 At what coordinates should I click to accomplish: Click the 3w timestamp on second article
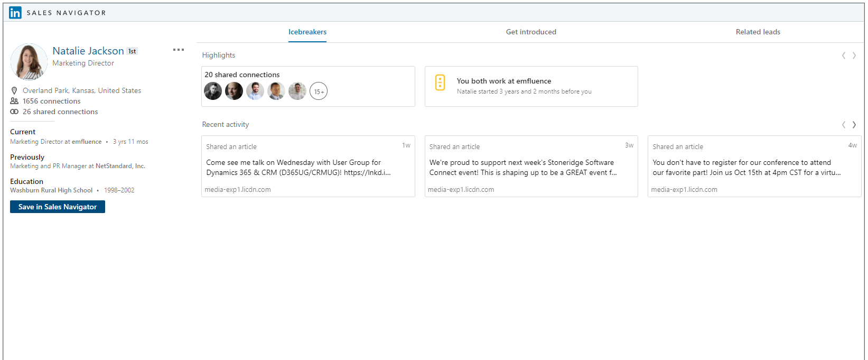(629, 145)
